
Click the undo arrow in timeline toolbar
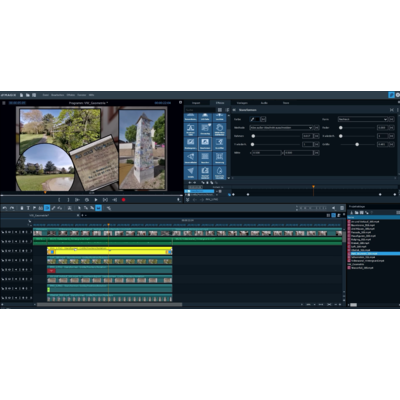[5, 208]
